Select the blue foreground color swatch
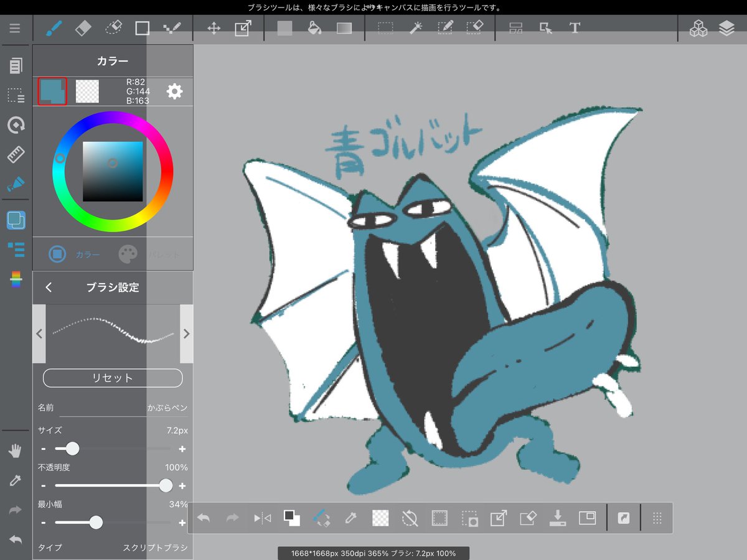The height and width of the screenshot is (560, 747). 52,91
